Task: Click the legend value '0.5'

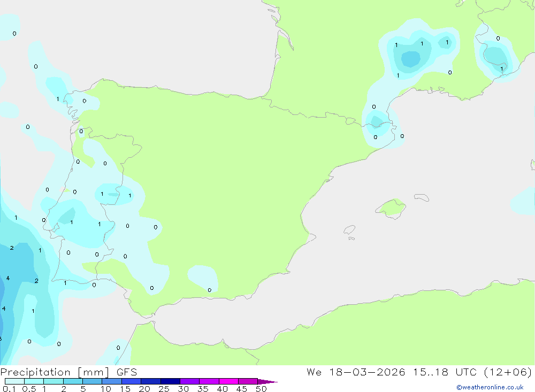Action: tap(29, 389)
